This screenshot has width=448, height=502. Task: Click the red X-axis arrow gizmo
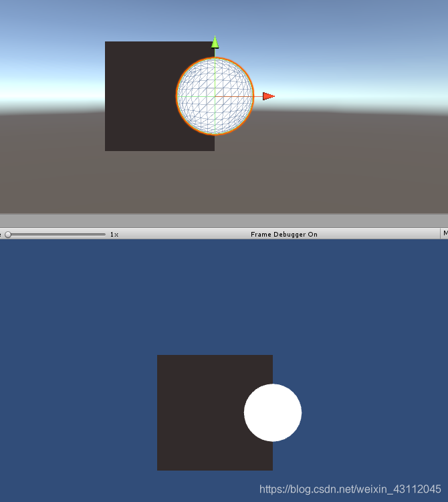click(x=268, y=96)
